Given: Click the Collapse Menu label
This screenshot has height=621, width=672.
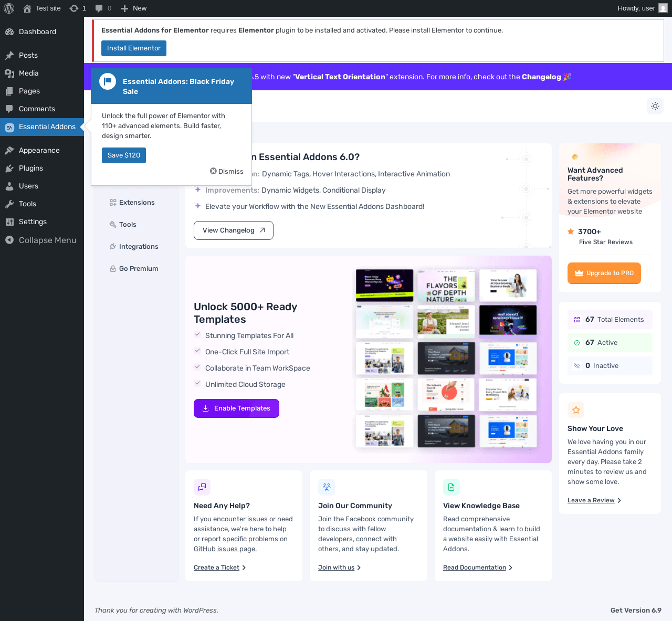Looking at the screenshot, I should click(x=48, y=240).
